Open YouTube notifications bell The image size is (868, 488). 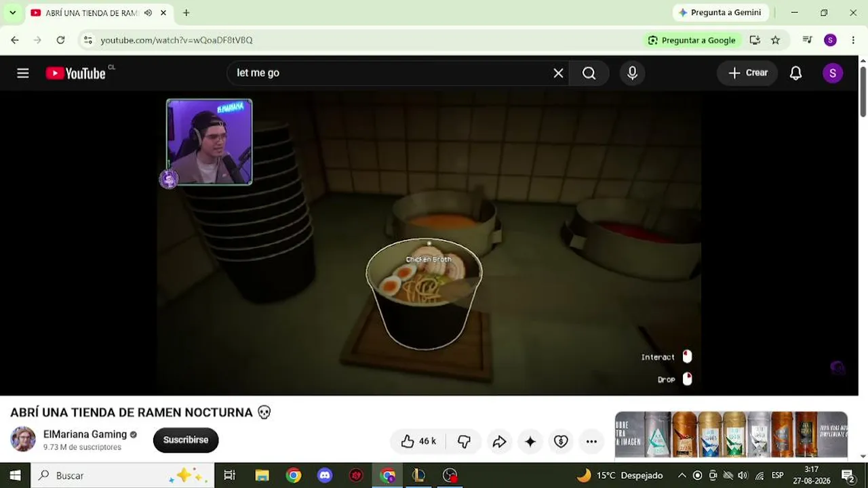[x=795, y=73]
